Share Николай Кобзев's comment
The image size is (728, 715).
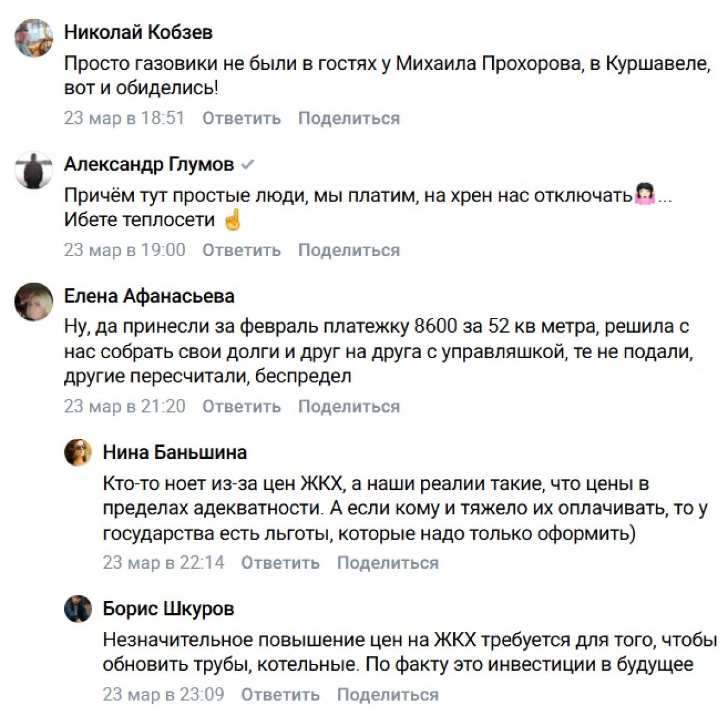tap(349, 118)
